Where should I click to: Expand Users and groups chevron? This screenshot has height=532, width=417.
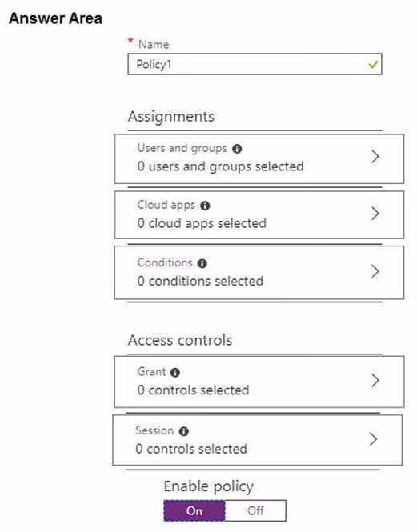(375, 157)
